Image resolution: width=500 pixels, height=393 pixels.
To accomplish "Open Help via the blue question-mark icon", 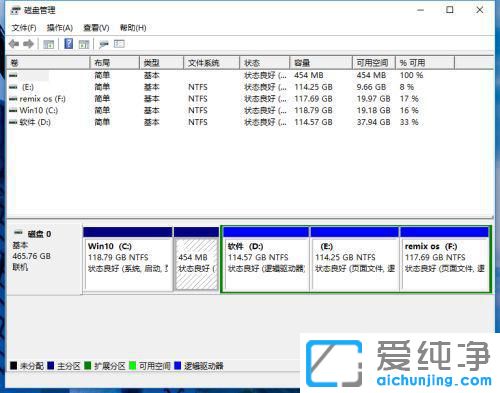I will [x=69, y=44].
